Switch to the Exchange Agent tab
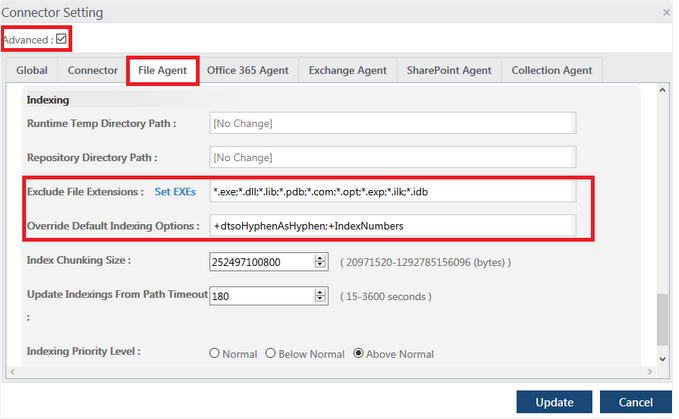 347,71
